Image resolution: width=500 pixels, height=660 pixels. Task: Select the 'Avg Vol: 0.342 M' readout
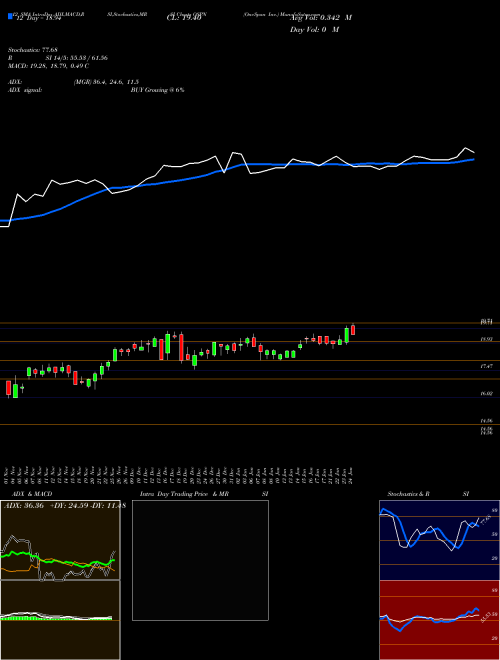321,18
